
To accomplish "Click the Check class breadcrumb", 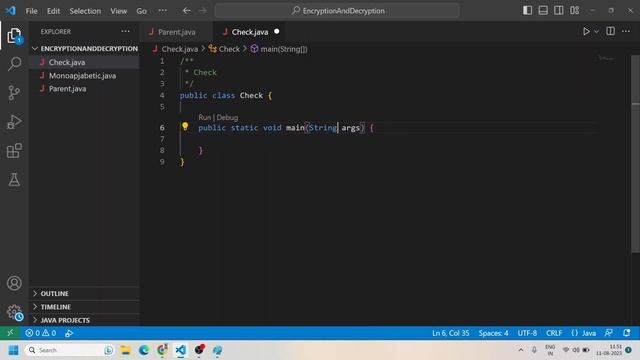I will pos(229,49).
